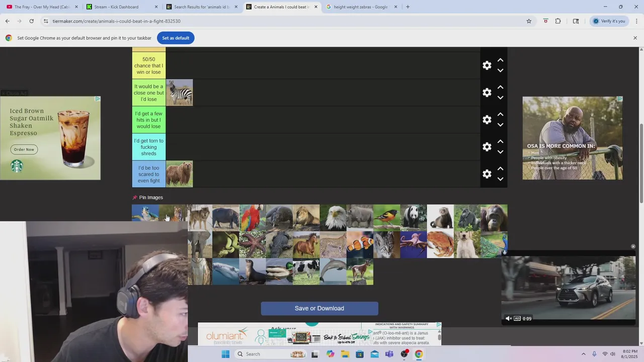Move 'close one but I'd lose' tier down
Screen dimensions: 644x362
pos(500,98)
